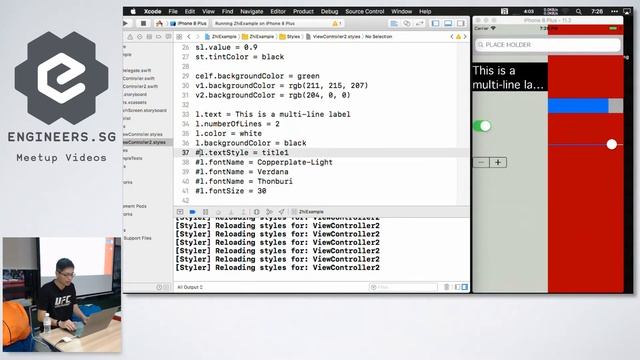Click the Run (play) button in Xcode toolbar
Viewport: 640px width, 360px height.
(x=125, y=24)
